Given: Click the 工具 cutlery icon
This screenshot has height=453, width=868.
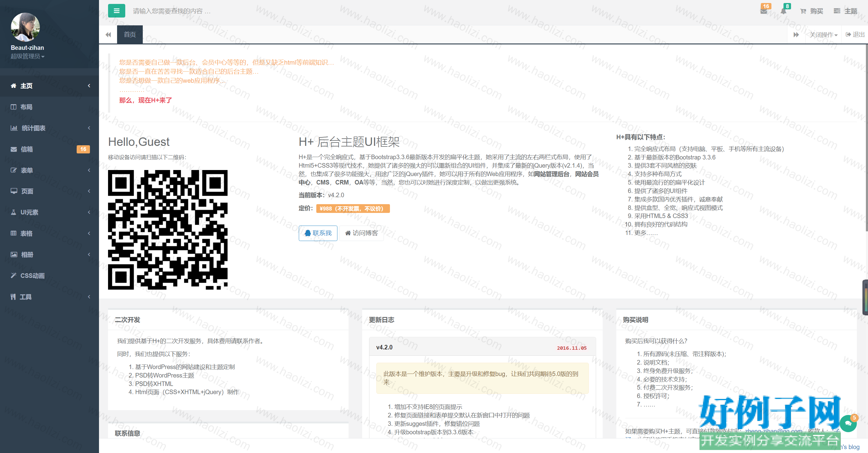Looking at the screenshot, I should (x=13, y=297).
